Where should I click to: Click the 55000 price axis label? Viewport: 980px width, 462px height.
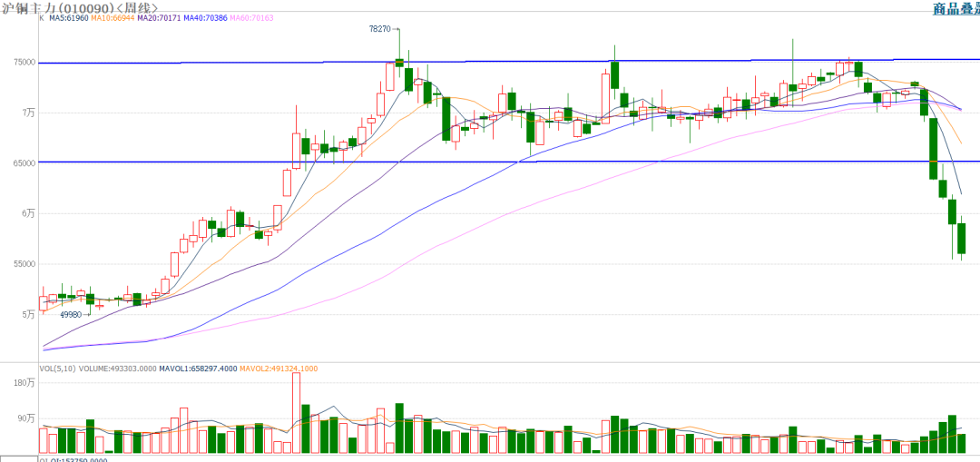coord(24,264)
